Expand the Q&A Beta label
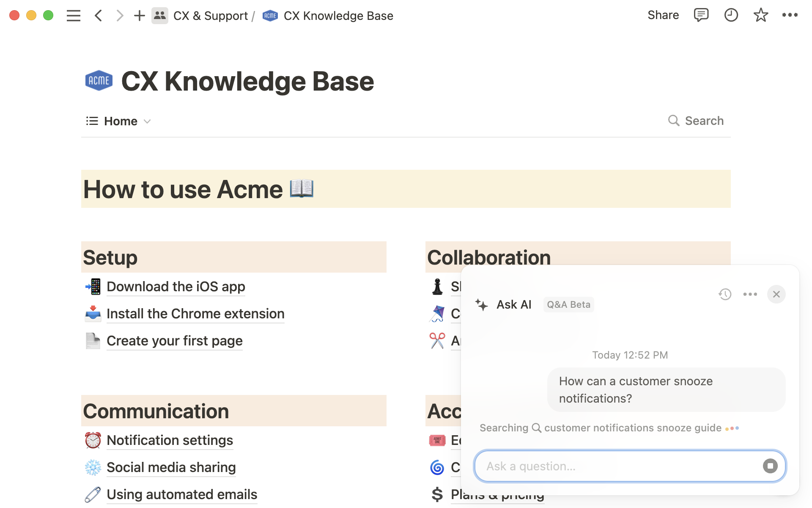The width and height of the screenshot is (812, 508). 568,304
